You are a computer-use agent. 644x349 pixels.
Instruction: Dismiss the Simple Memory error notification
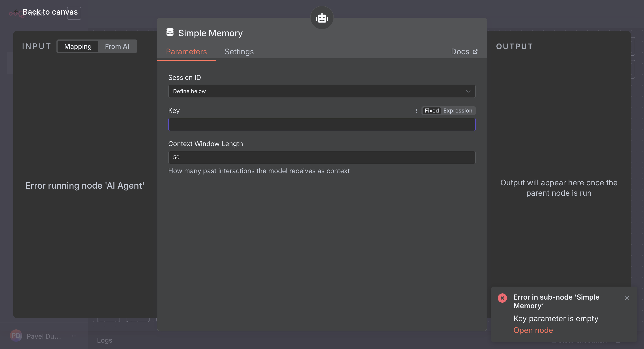[x=627, y=298]
